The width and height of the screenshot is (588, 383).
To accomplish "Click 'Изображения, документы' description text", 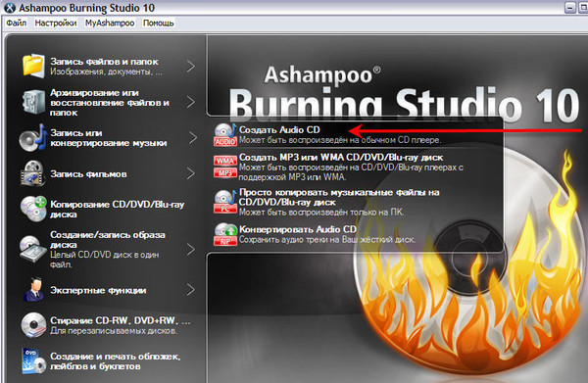I will click(x=106, y=72).
